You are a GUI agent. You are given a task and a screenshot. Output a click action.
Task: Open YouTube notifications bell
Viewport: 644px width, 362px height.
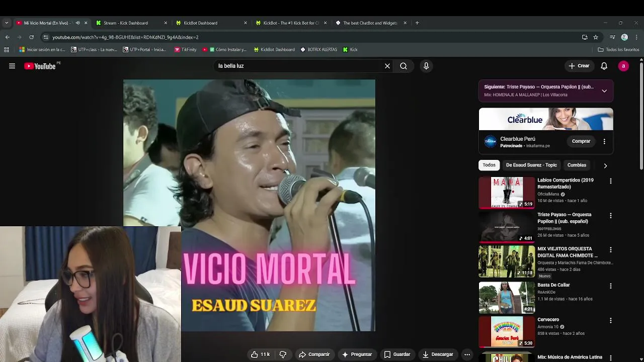click(604, 66)
